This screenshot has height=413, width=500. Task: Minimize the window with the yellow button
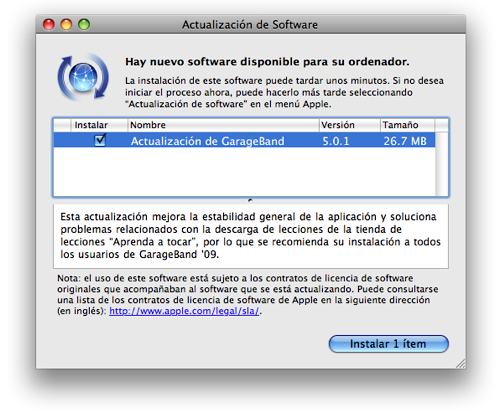[66, 24]
